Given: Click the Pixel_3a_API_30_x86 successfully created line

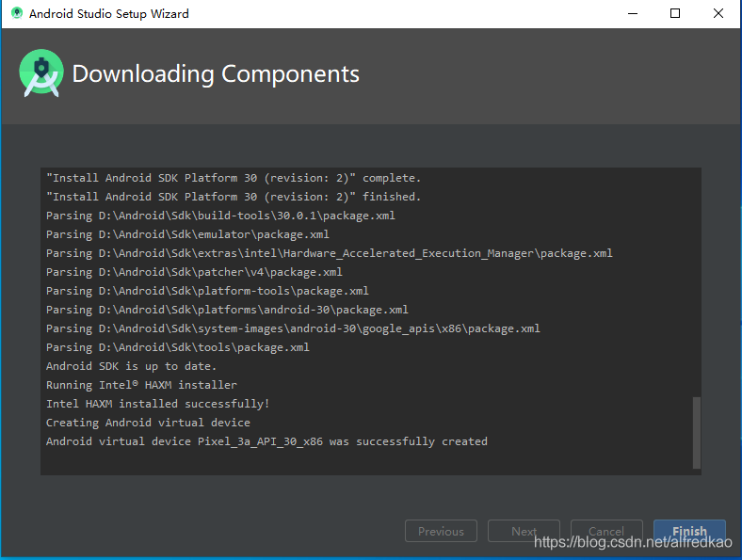Looking at the screenshot, I should [266, 441].
